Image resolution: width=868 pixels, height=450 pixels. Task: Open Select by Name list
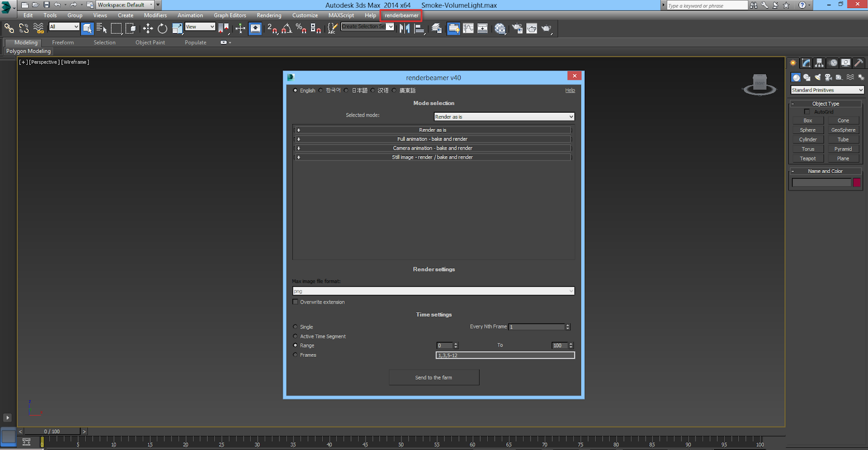pos(101,28)
